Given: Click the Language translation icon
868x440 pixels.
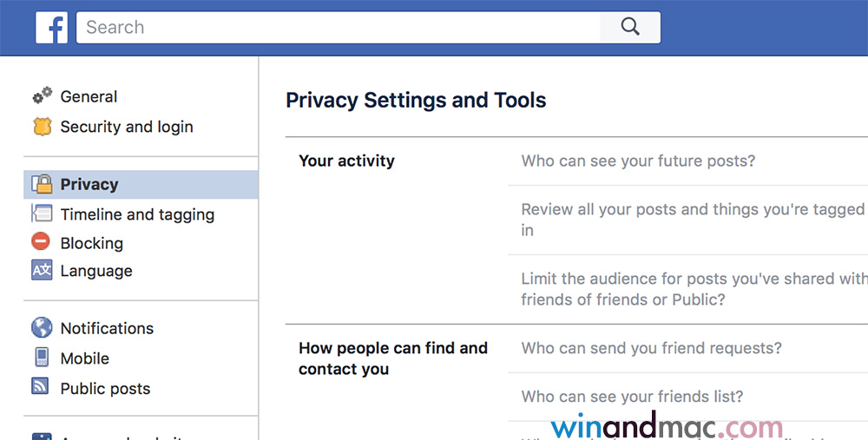Looking at the screenshot, I should point(42,271).
